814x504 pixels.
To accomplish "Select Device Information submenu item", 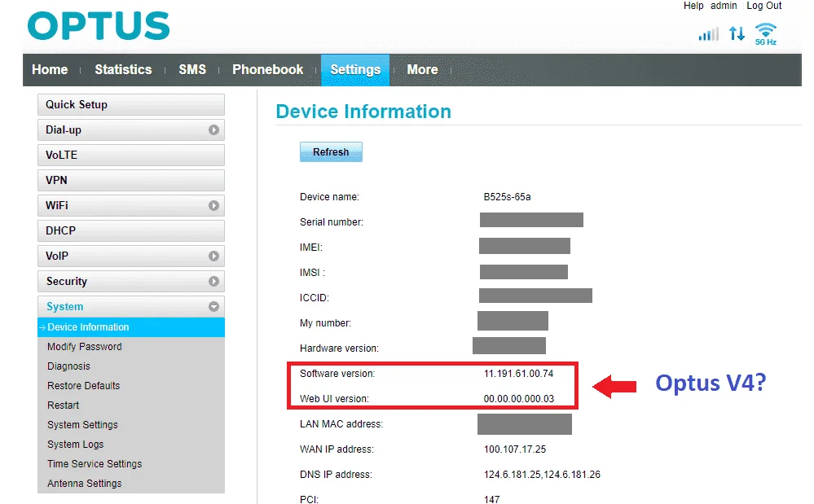I will tap(131, 327).
